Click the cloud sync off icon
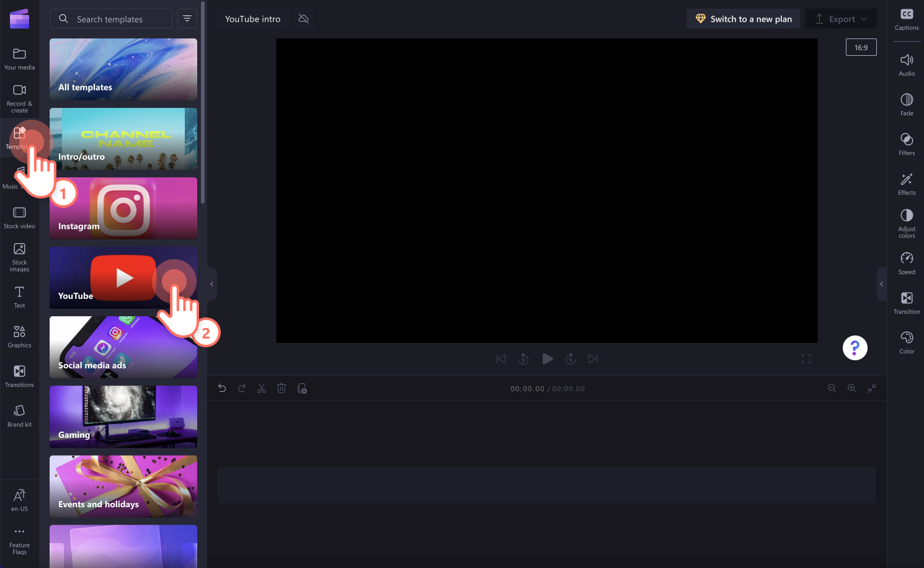Image resolution: width=924 pixels, height=568 pixels. tap(303, 19)
